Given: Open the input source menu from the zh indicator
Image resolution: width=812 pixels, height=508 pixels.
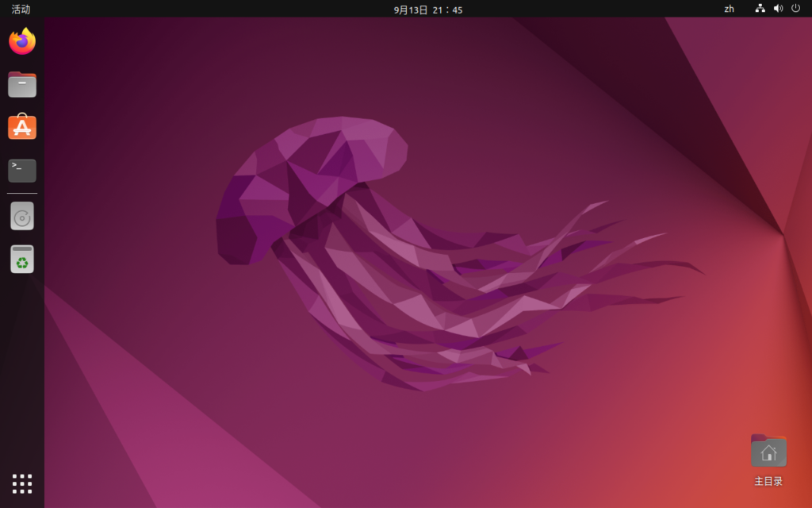Looking at the screenshot, I should [x=729, y=10].
